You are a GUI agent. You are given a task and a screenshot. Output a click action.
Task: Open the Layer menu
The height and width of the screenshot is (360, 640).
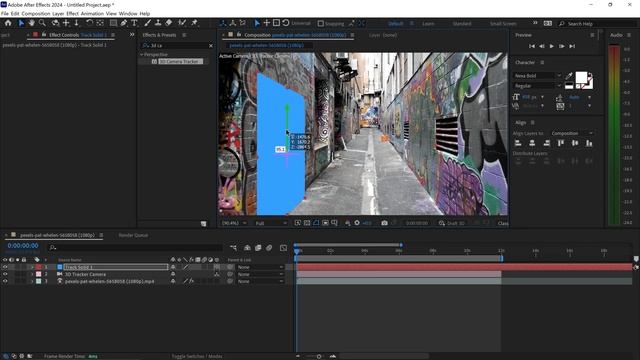pos(58,13)
